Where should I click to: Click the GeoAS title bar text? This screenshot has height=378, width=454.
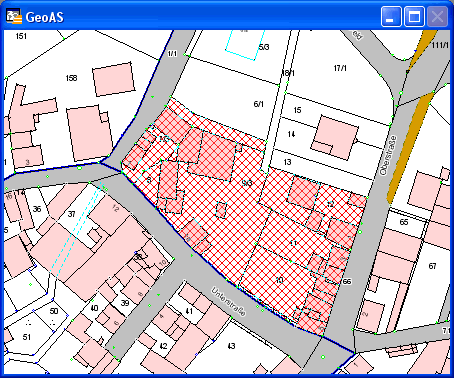coord(45,17)
